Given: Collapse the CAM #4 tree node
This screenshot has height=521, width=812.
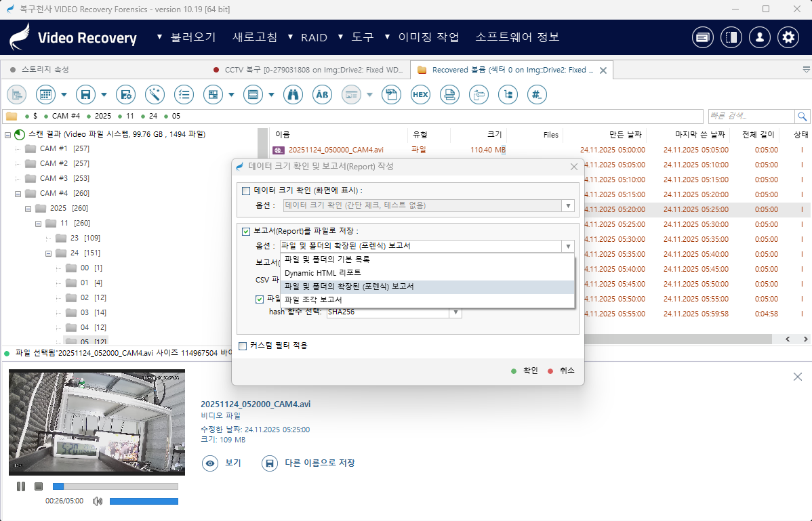Looking at the screenshot, I should coord(18,194).
